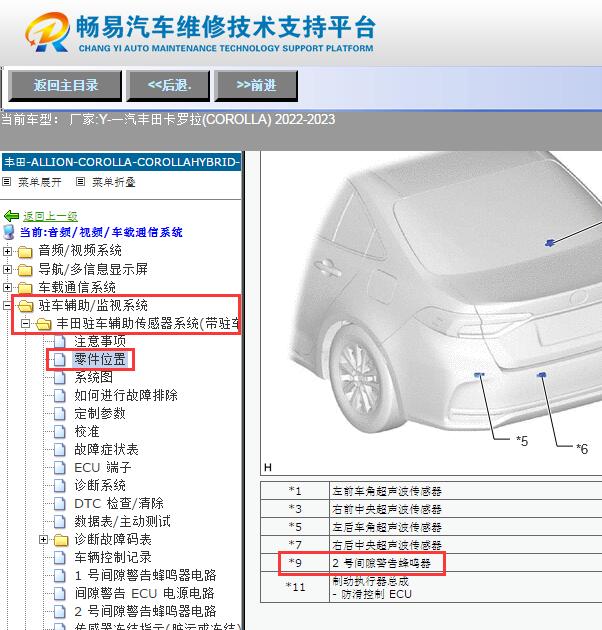Click the 车载通信系统 folder icon
602x630 pixels.
coord(25,288)
